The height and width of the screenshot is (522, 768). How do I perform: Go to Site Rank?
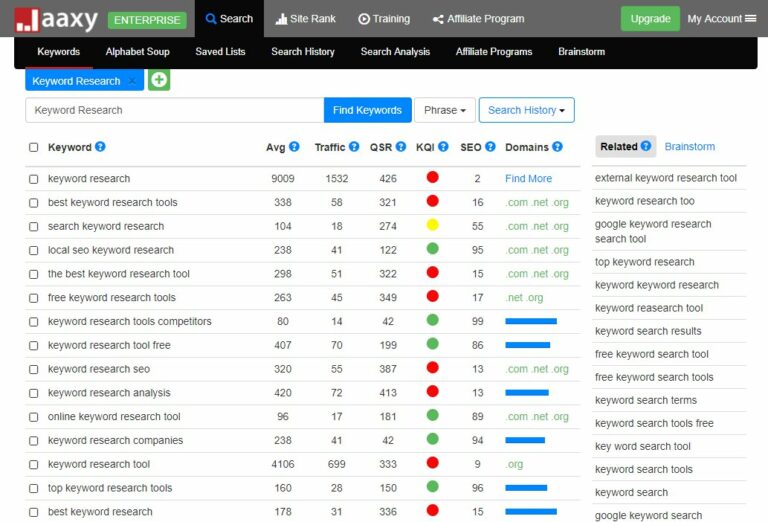coord(306,19)
